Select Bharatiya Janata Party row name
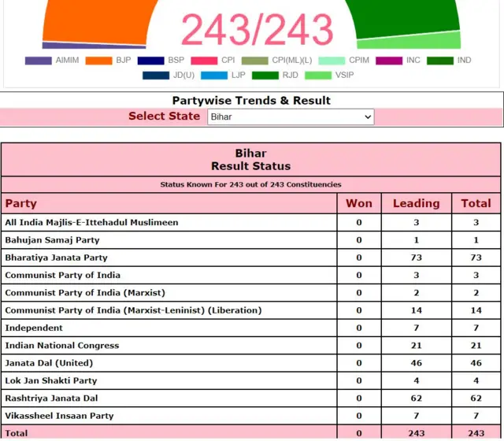The width and height of the screenshot is (504, 441). 56,258
